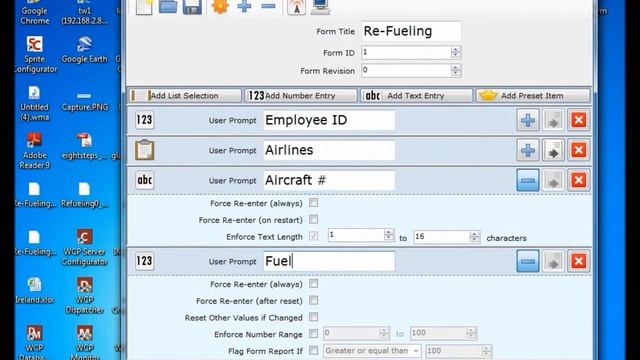The width and height of the screenshot is (640, 360).
Task: Toggle Enforce Text Length checkbox
Action: pos(313,236)
